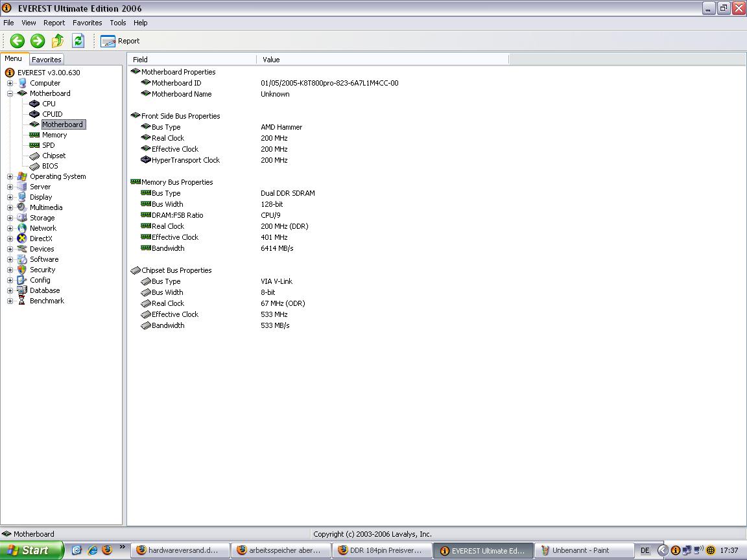Open the Report menu
The width and height of the screenshot is (747, 560).
pyautogui.click(x=54, y=23)
